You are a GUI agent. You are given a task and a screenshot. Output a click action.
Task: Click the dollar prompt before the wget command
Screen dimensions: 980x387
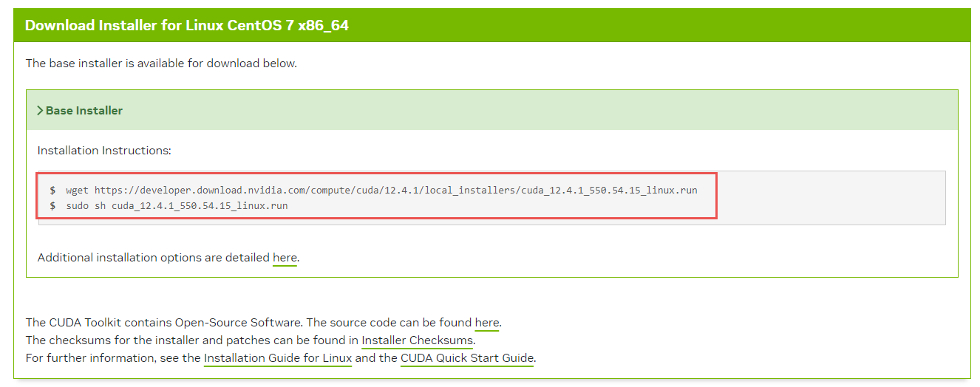(x=52, y=191)
